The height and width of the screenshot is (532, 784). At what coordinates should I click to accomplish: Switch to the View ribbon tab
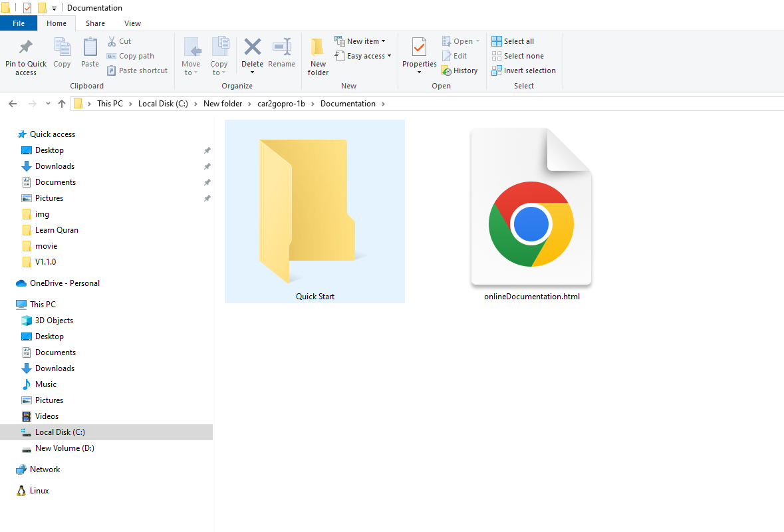(x=132, y=23)
